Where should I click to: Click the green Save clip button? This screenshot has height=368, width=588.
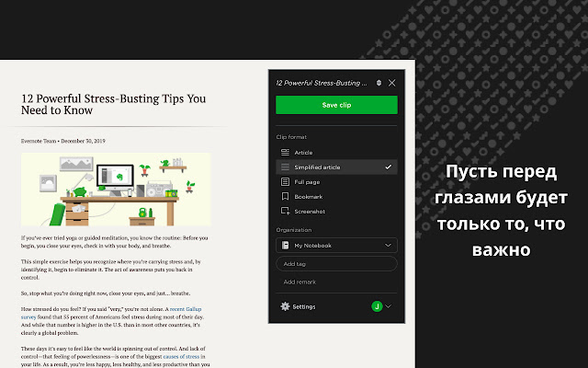336,105
